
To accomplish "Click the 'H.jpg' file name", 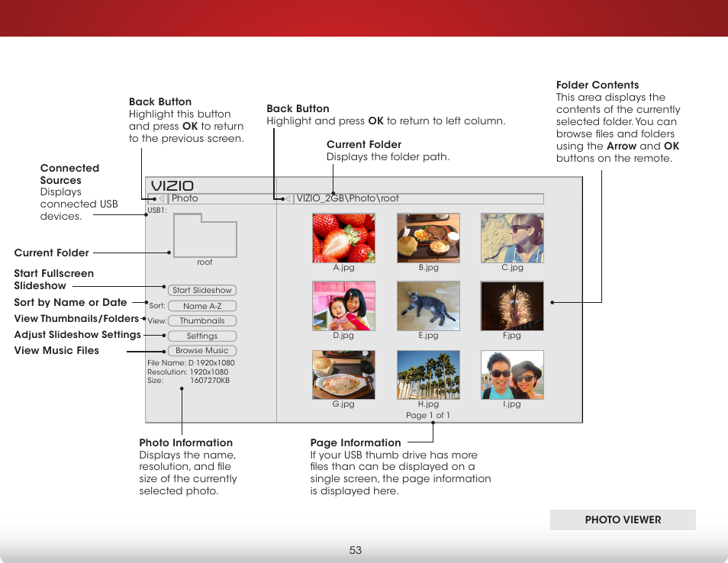I will (x=429, y=404).
